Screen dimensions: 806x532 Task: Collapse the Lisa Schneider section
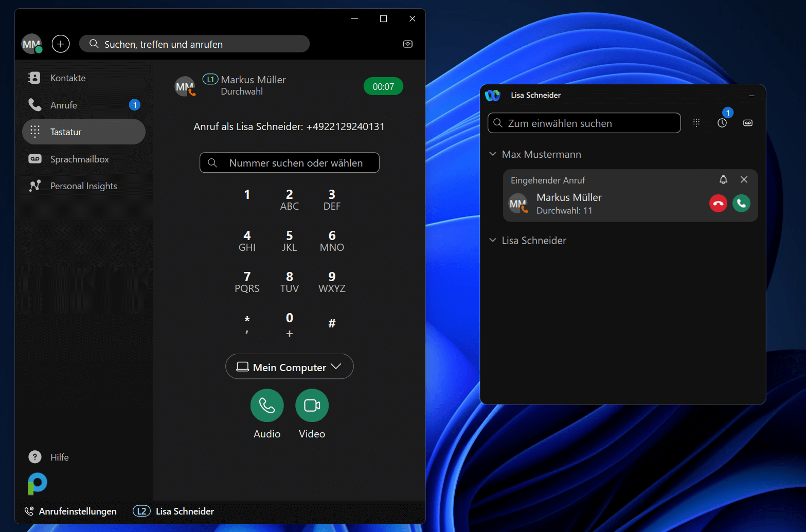[493, 240]
